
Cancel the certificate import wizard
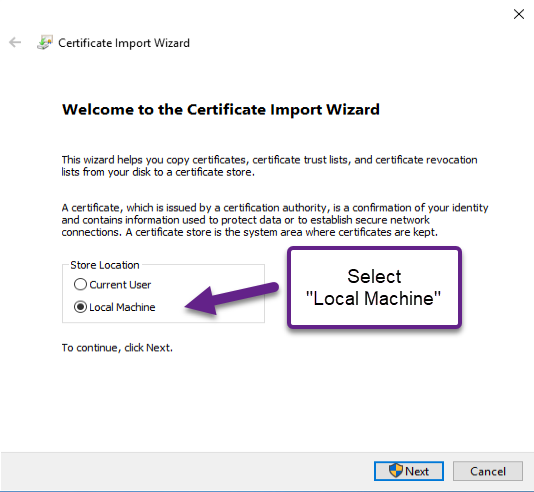488,471
